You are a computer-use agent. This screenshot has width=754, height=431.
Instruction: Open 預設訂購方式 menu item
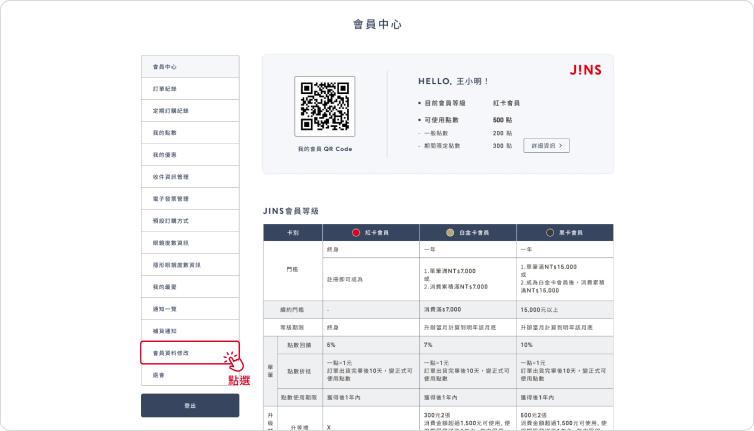190,221
